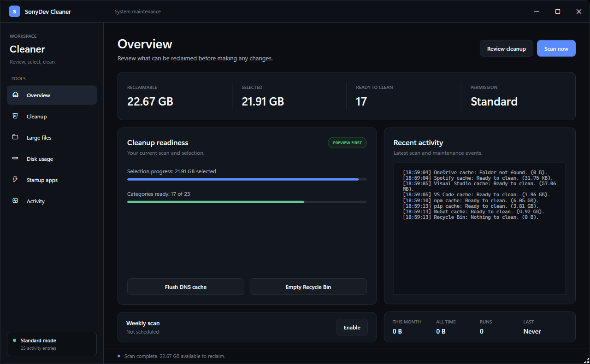
Task: Click inside the Recent activity log box
Action: [x=480, y=229]
